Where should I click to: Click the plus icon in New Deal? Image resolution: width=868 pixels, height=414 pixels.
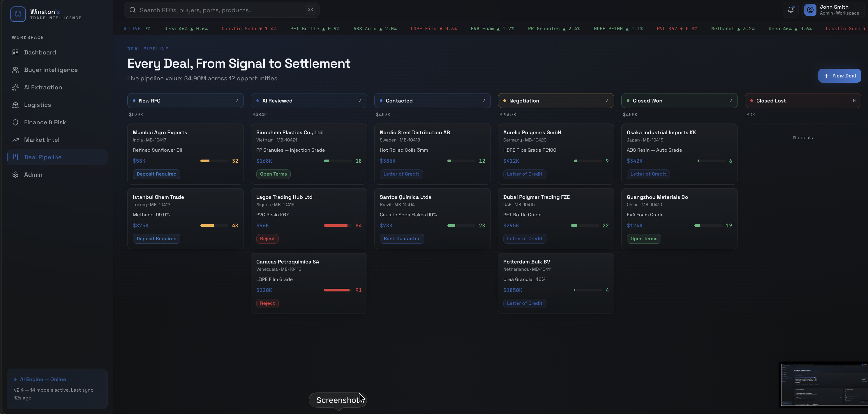click(826, 76)
